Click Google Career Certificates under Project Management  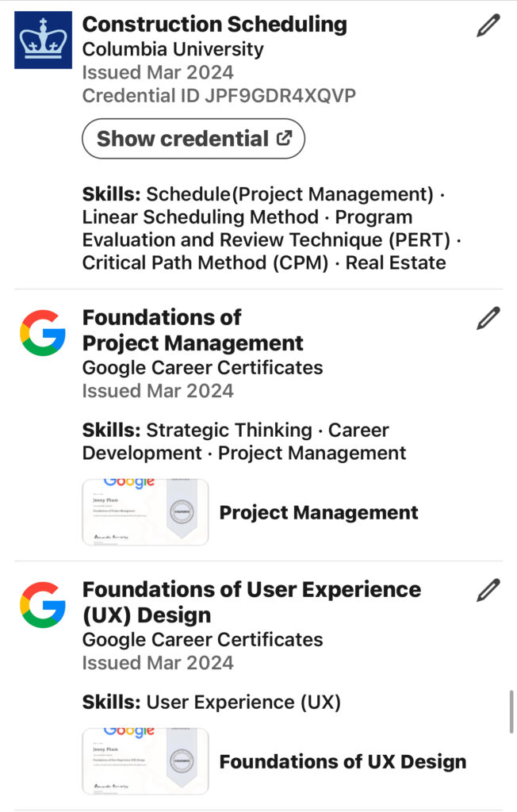pos(202,368)
